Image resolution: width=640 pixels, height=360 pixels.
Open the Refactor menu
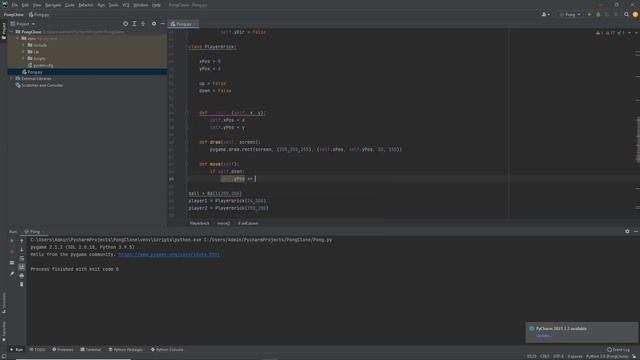click(x=86, y=5)
